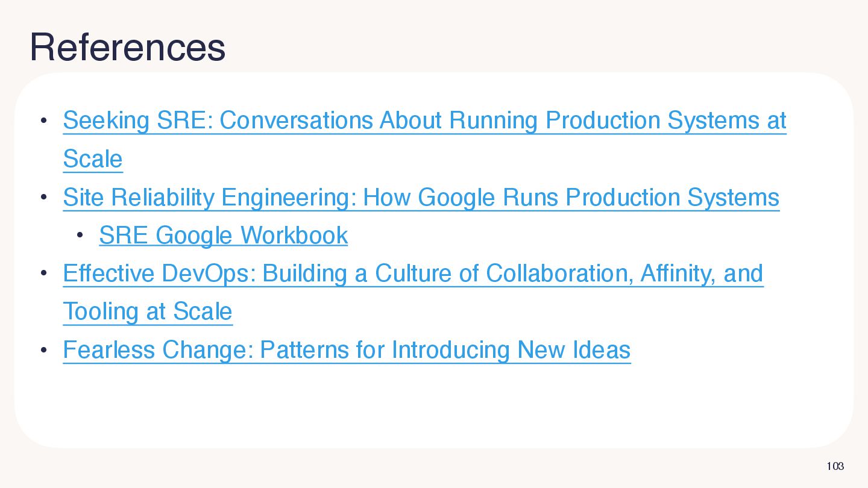
Task: Click "Production Systems" in the Site Reliability link
Action: tap(672, 198)
